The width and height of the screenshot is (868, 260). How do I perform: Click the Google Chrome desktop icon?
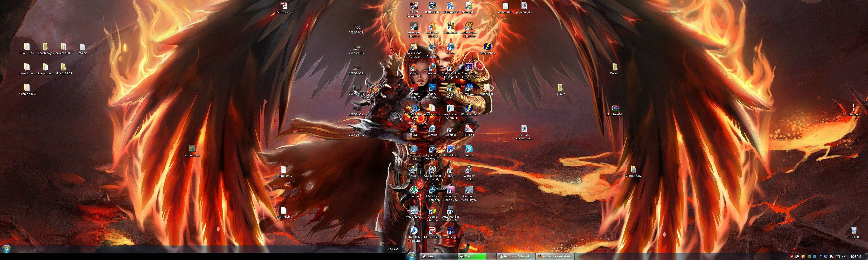(432, 211)
